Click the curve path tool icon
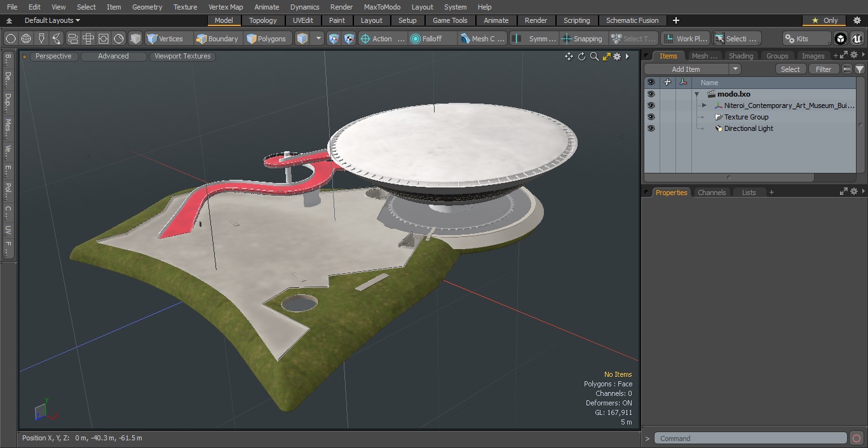Viewport: 868px width, 448px height. 57,39
